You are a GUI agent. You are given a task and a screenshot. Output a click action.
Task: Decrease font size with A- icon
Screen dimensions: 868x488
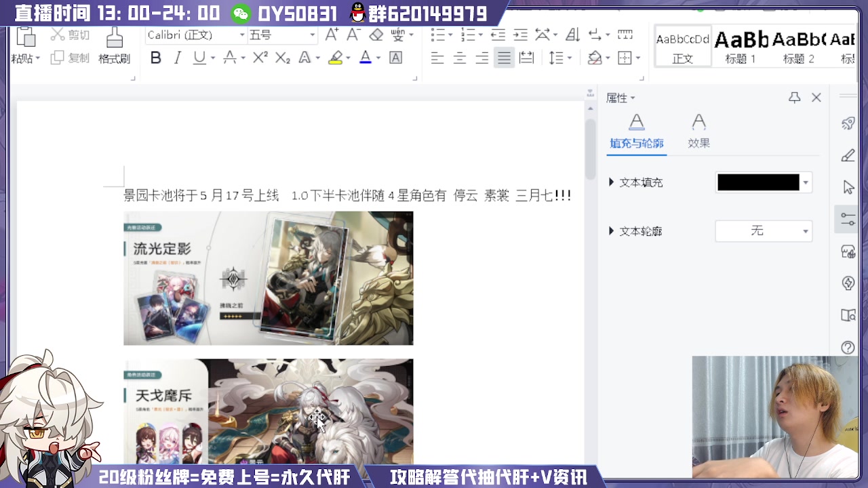(x=353, y=35)
